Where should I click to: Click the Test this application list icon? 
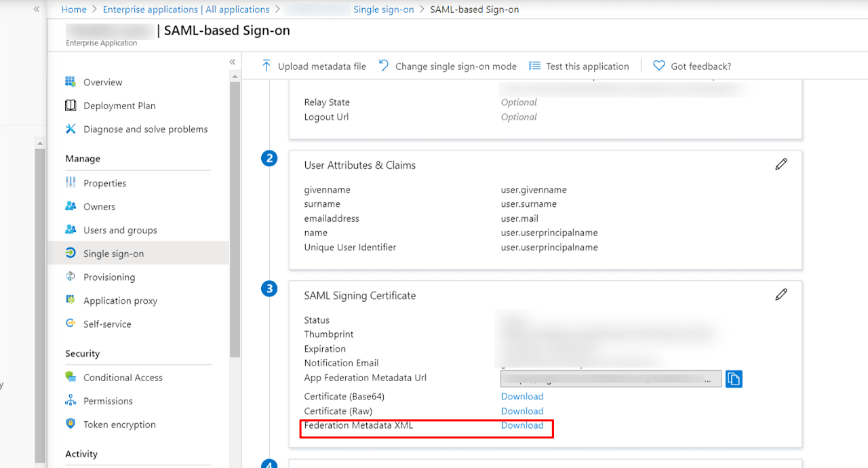pos(534,66)
